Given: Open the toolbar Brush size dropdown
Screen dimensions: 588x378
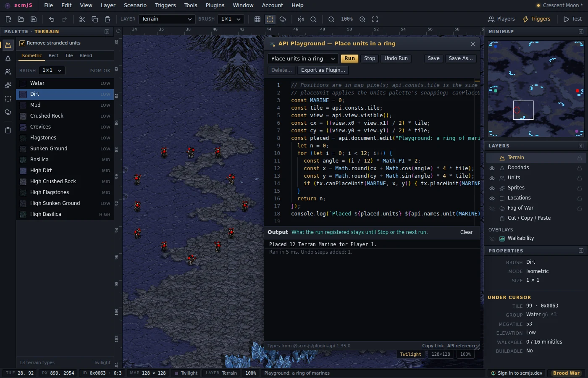Looking at the screenshot, I should (x=231, y=19).
